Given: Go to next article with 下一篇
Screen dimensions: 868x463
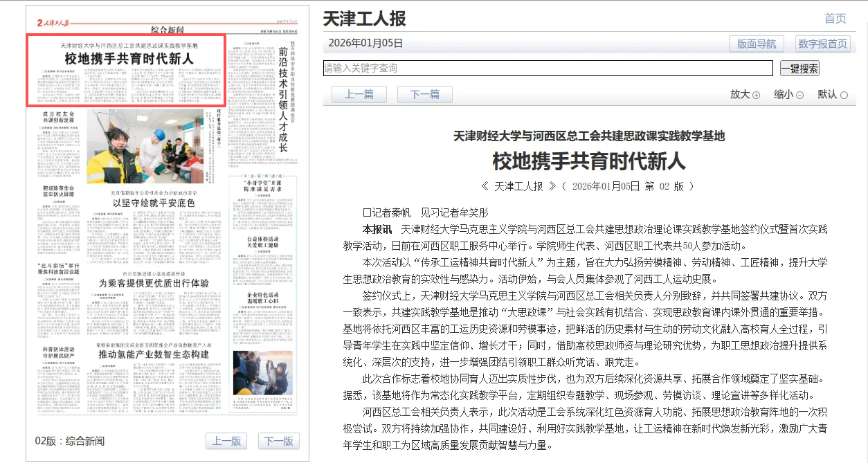Looking at the screenshot, I should coord(424,95).
